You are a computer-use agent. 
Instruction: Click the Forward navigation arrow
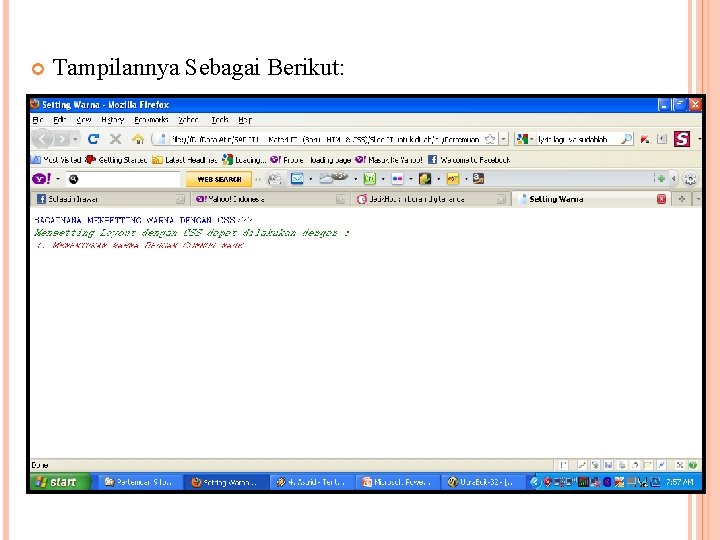62,139
